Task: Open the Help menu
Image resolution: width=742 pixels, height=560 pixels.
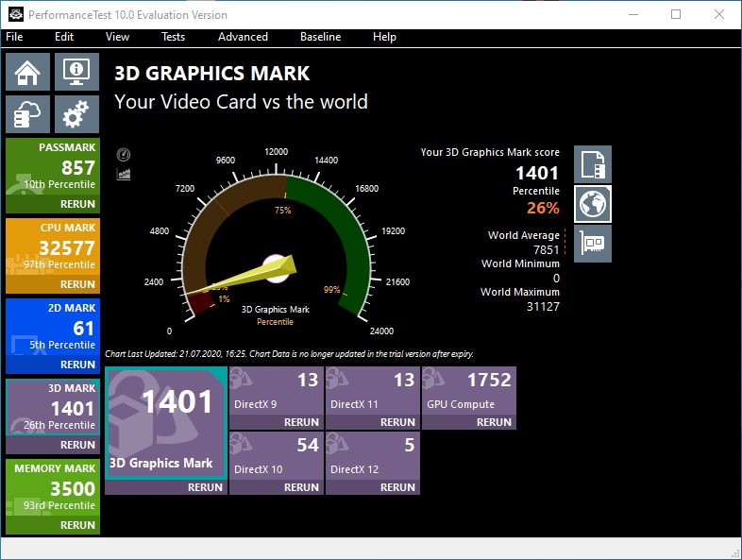Action: pyautogui.click(x=384, y=37)
